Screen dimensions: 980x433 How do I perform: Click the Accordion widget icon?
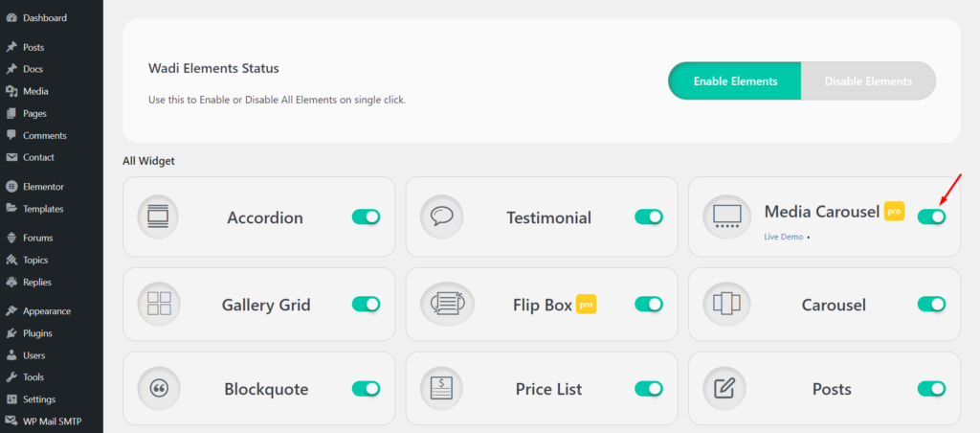pyautogui.click(x=158, y=216)
